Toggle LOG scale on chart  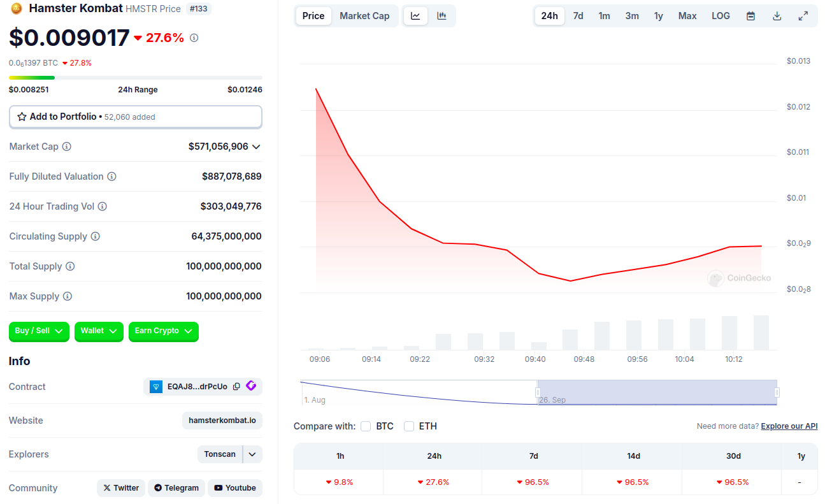click(721, 16)
